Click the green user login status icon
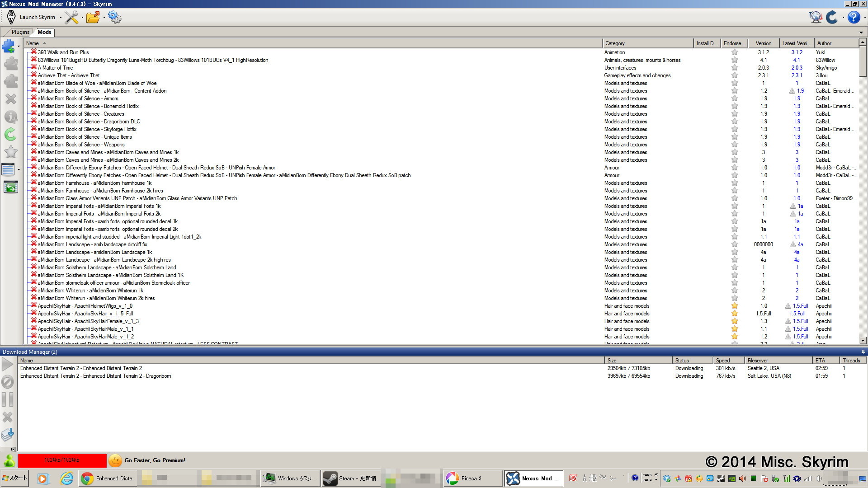868x488 pixels. click(x=9, y=460)
